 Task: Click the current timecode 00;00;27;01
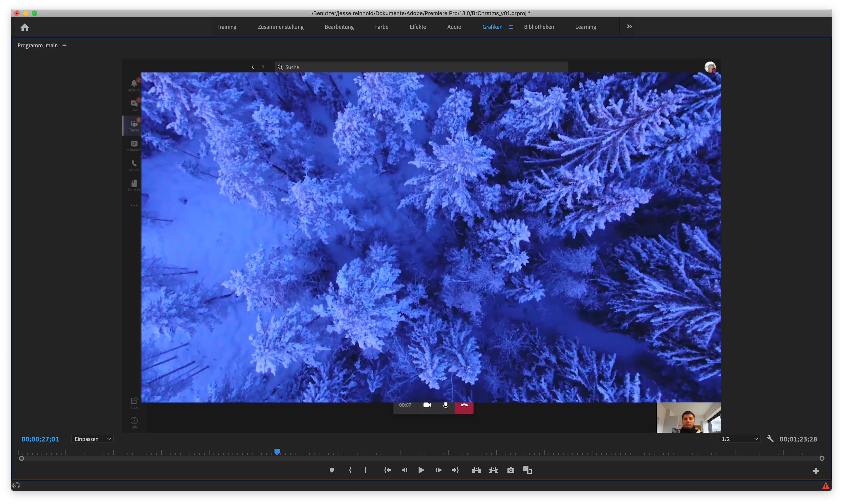tap(40, 439)
